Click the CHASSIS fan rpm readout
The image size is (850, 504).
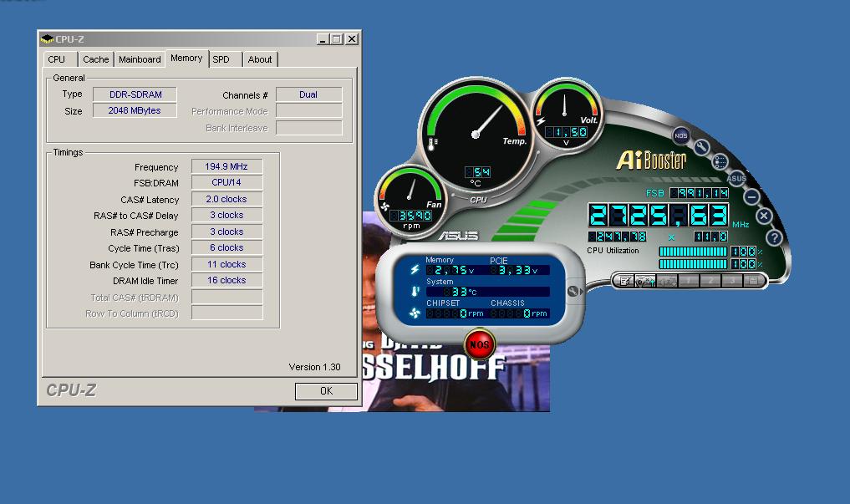[x=519, y=313]
